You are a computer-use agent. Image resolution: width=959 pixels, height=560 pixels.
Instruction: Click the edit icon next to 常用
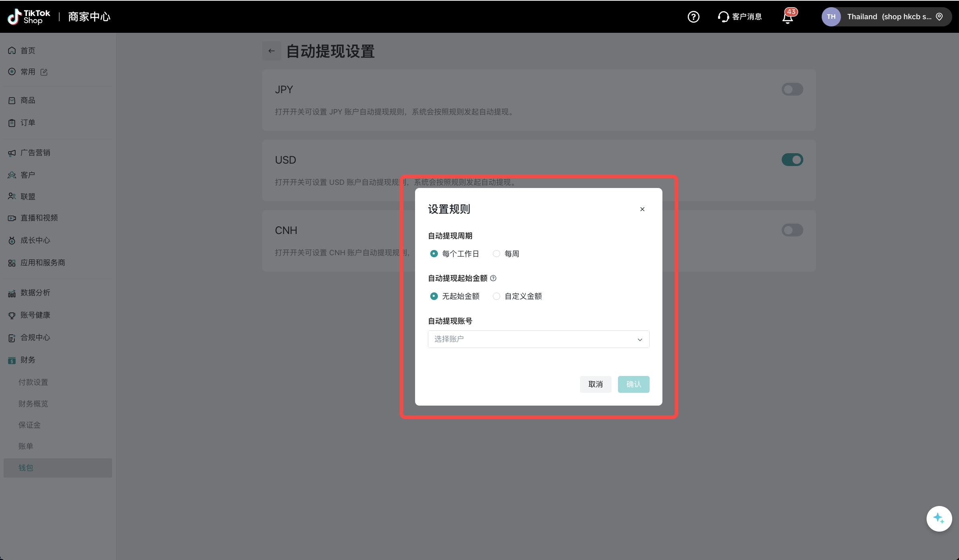(44, 72)
